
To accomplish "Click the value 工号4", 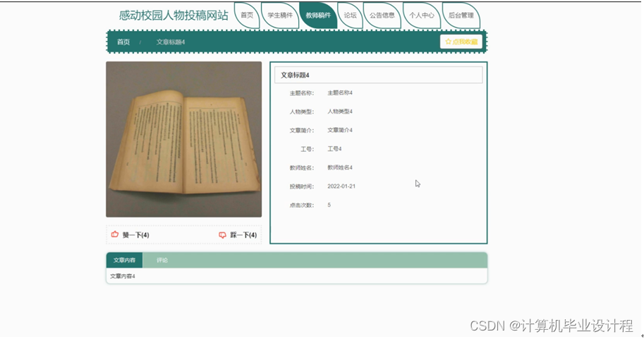I will [x=334, y=149].
